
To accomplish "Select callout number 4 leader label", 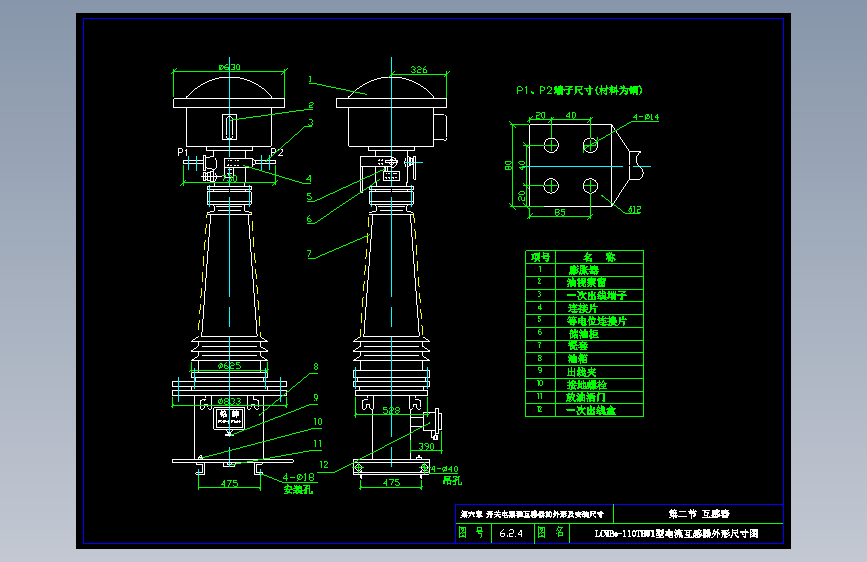I will [309, 179].
